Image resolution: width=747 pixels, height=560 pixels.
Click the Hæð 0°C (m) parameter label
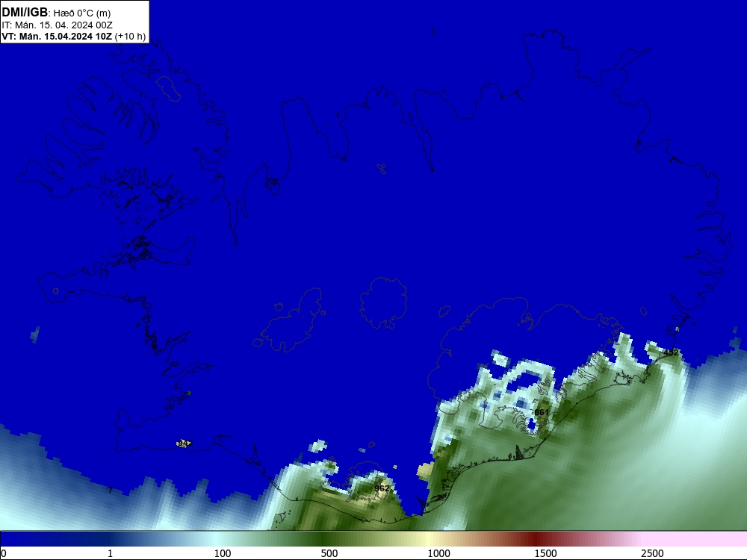pos(82,13)
